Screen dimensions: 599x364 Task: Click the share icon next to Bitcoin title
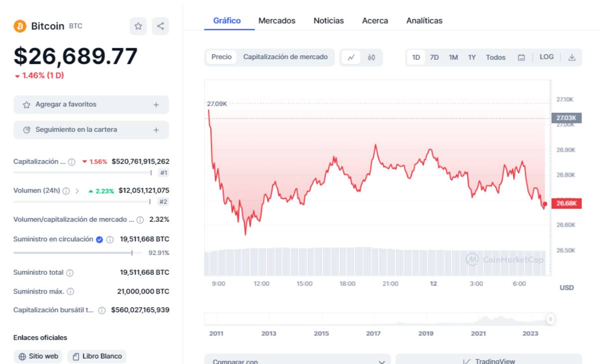[160, 26]
